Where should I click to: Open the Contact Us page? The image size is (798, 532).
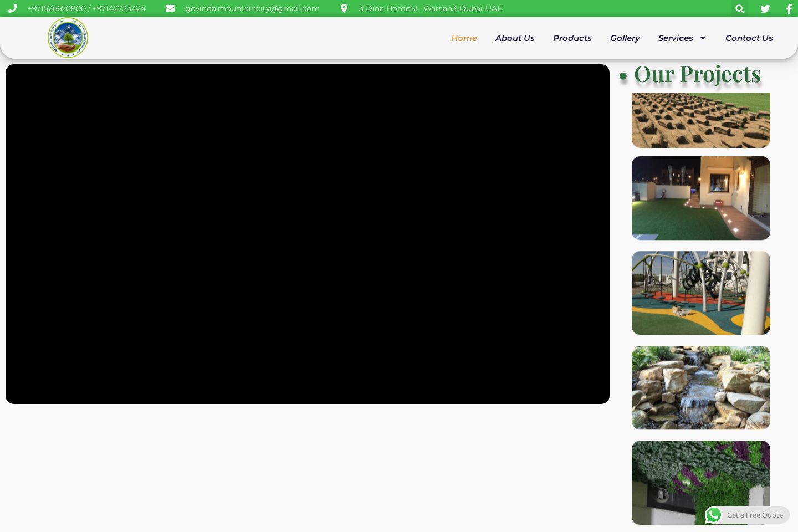pyautogui.click(x=749, y=38)
